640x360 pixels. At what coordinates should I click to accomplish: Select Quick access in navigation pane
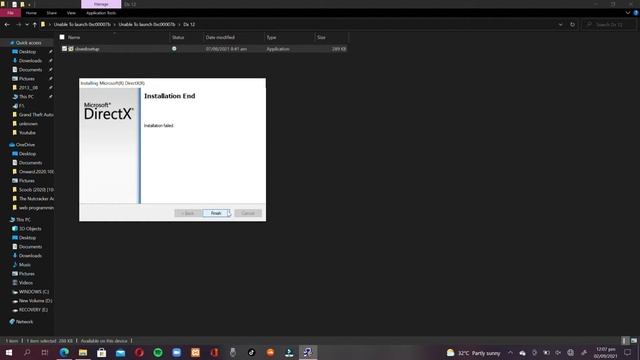[28, 42]
